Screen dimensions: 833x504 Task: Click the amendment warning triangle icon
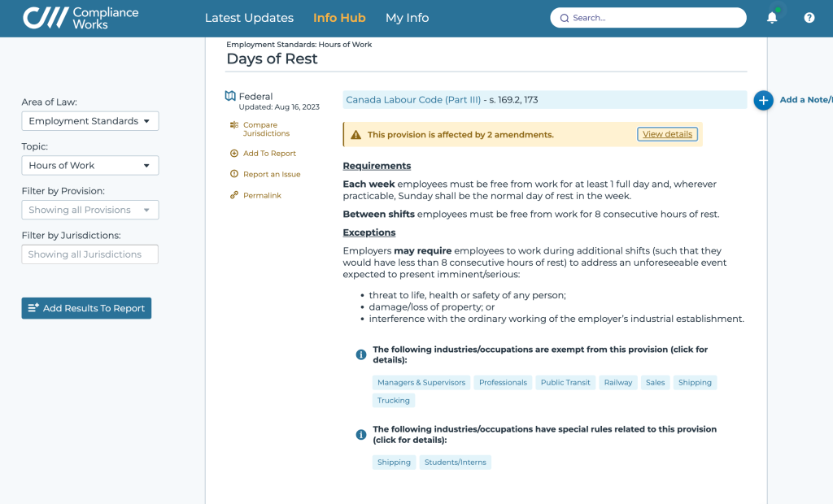pos(355,135)
